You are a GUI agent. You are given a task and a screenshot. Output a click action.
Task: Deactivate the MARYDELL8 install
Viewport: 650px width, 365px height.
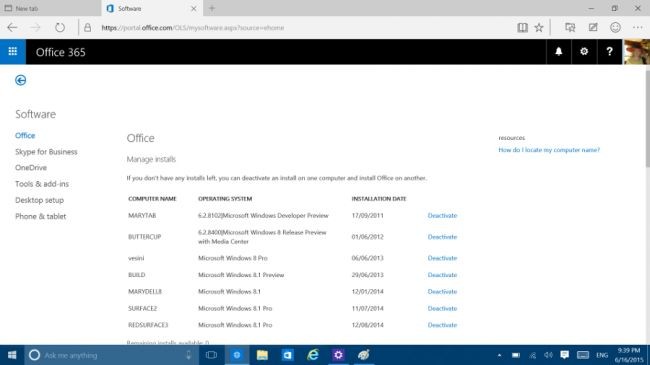[x=442, y=292]
